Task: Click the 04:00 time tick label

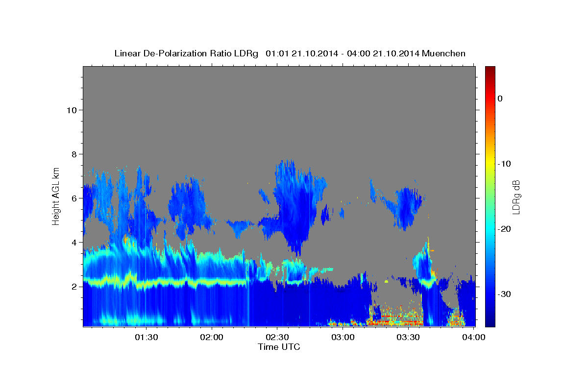Action: coord(473,337)
